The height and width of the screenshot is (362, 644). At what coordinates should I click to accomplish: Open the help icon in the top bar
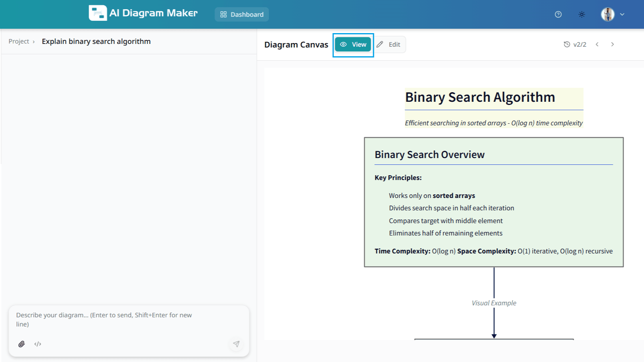(x=558, y=14)
